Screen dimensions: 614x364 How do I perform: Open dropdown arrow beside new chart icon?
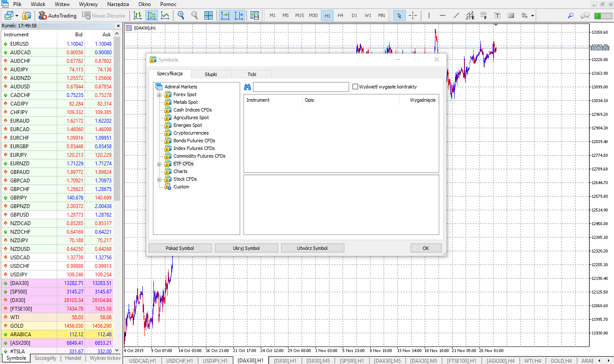point(17,16)
